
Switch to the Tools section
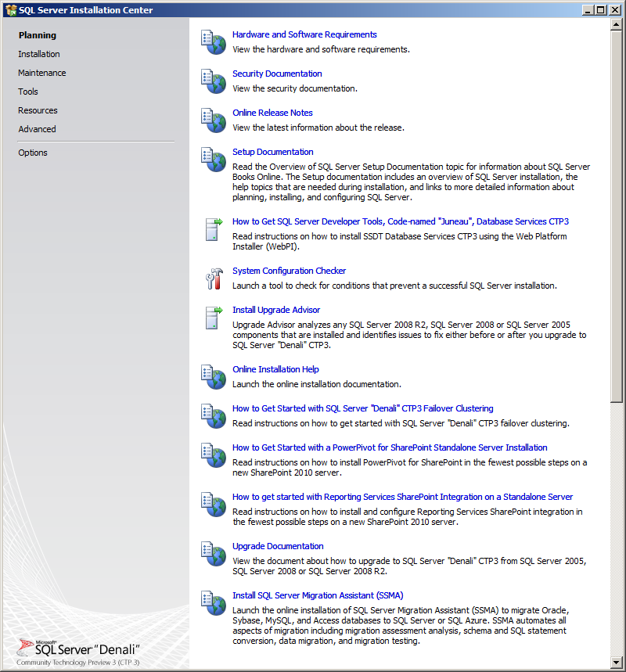(x=27, y=91)
